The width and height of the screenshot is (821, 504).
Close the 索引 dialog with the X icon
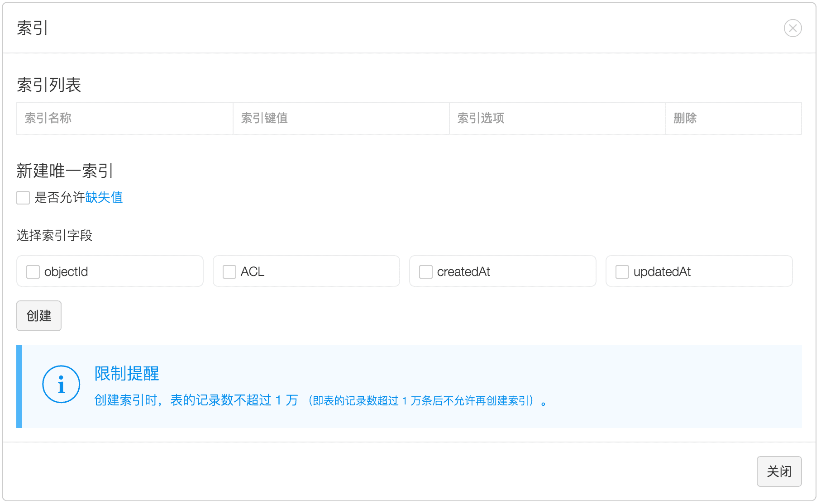(792, 28)
